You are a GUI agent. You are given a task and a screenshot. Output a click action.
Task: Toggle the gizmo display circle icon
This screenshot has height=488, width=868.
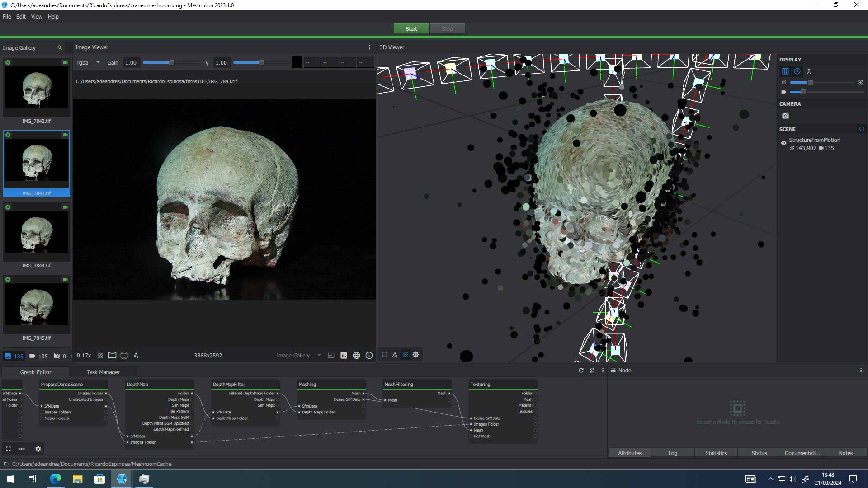797,71
